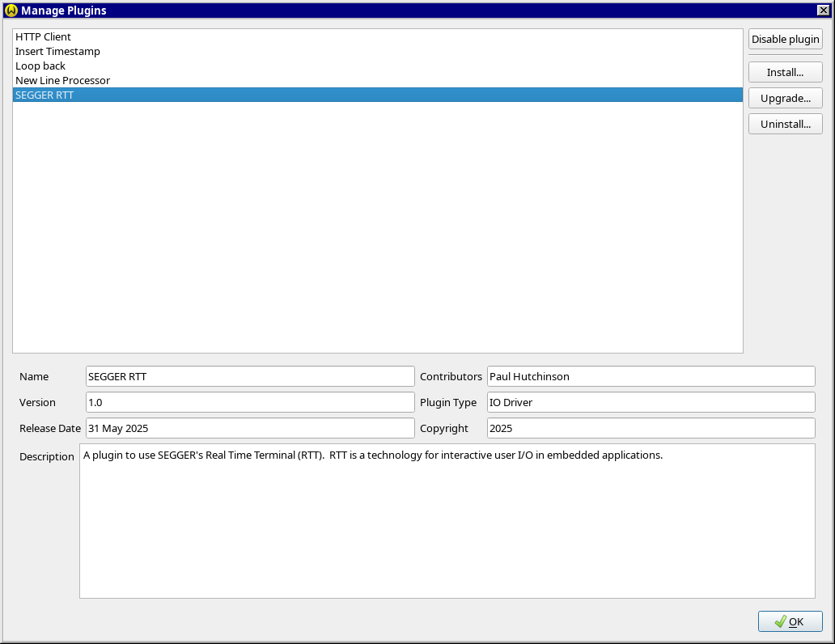Click the app icon in title bar

coord(11,11)
